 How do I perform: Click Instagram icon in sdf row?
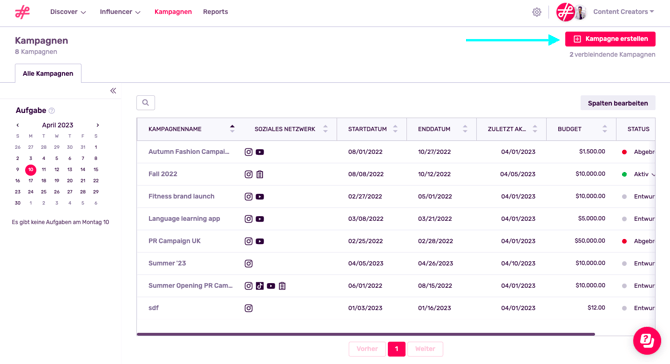(x=248, y=308)
